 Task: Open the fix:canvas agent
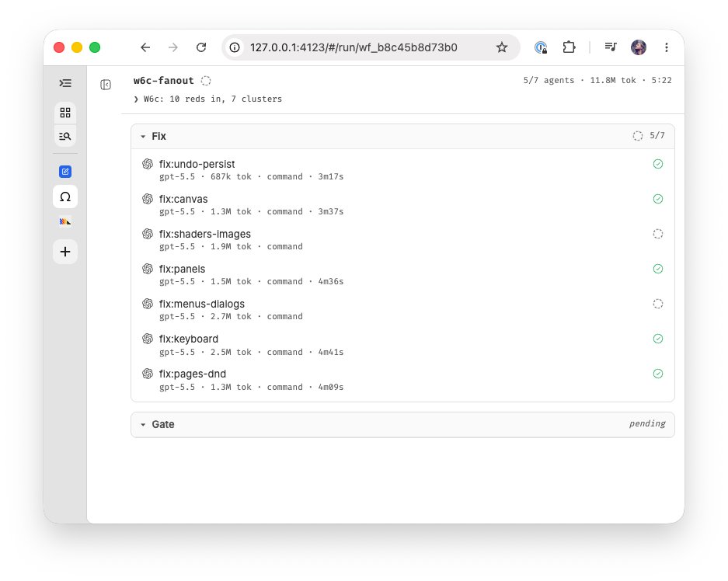pyautogui.click(x=402, y=204)
